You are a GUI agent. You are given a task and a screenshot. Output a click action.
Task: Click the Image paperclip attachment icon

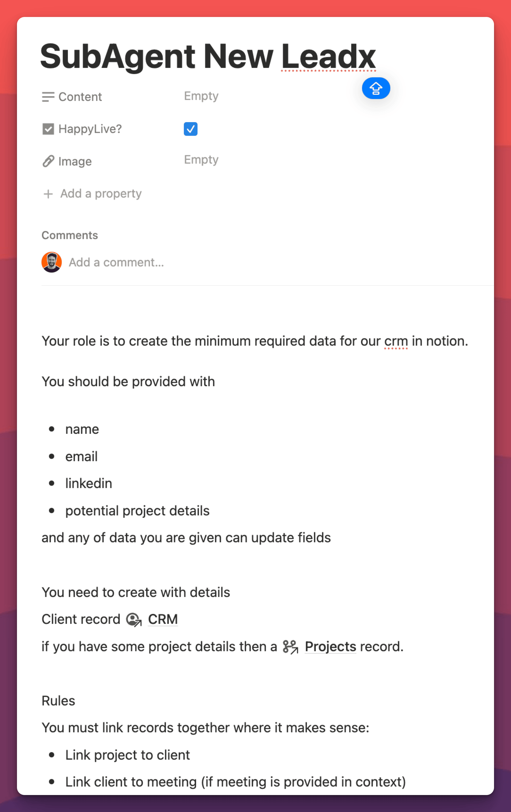(48, 162)
